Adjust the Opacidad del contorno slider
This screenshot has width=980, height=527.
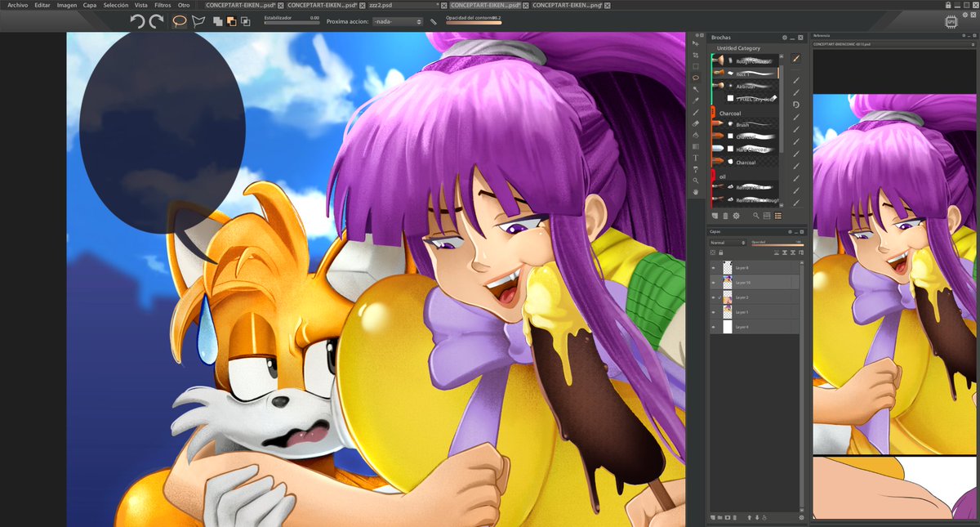474,23
